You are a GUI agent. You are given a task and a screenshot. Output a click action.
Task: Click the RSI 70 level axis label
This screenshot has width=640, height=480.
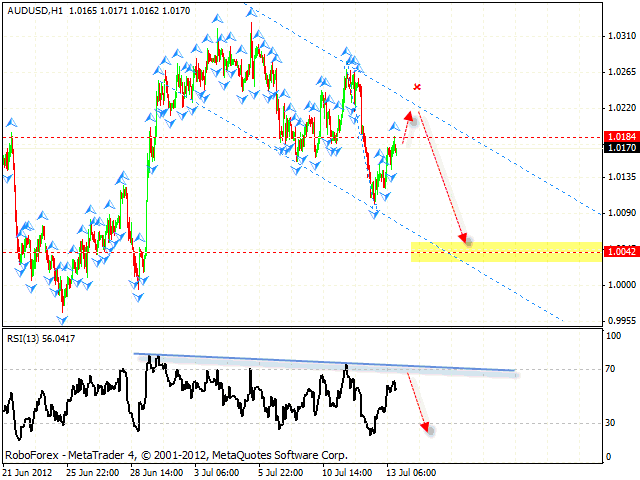610,370
